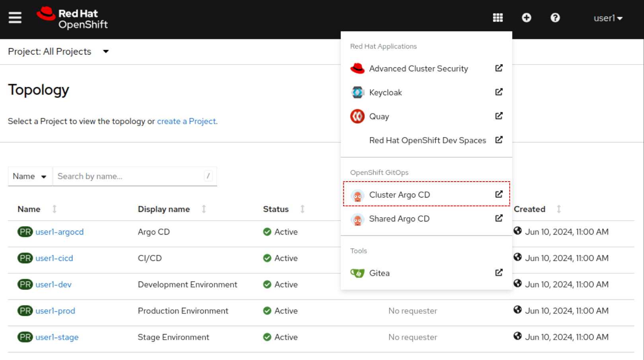Image resolution: width=644 pixels, height=360 pixels.
Task: Sort the table by Display name column
Action: (x=172, y=209)
